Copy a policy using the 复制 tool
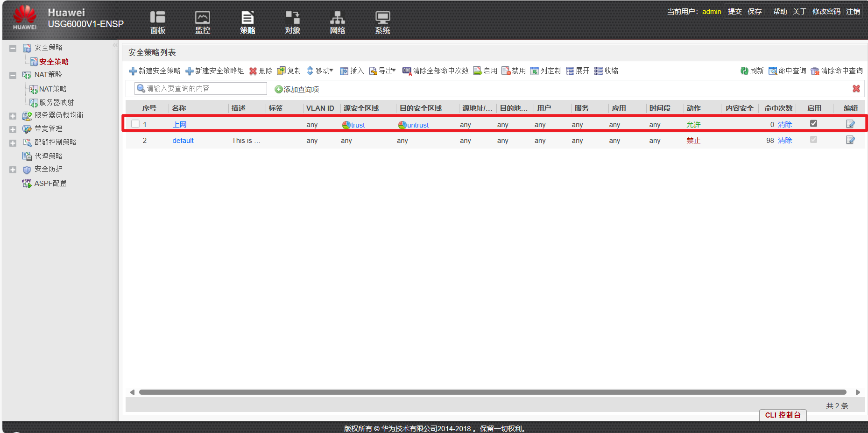This screenshot has height=433, width=868. click(x=289, y=71)
